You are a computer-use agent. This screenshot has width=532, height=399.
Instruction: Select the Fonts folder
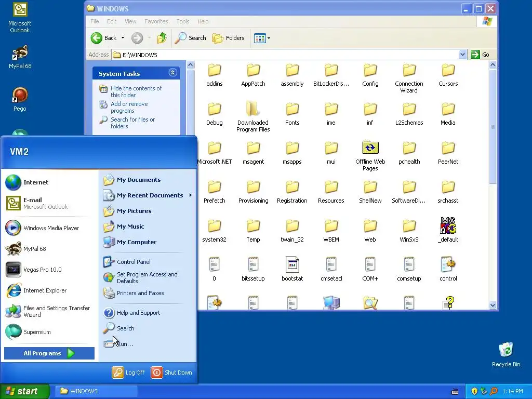click(x=292, y=114)
